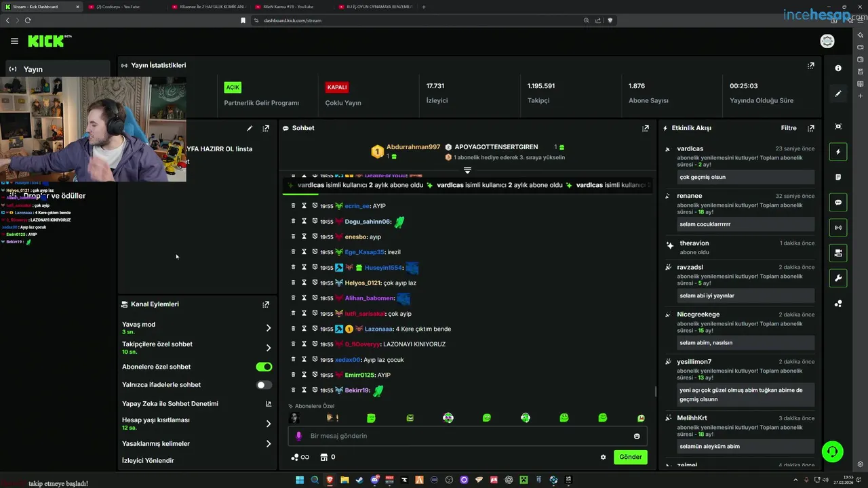Switch to Stream - Kick Dashboard tab
The image size is (868, 488).
(42, 7)
